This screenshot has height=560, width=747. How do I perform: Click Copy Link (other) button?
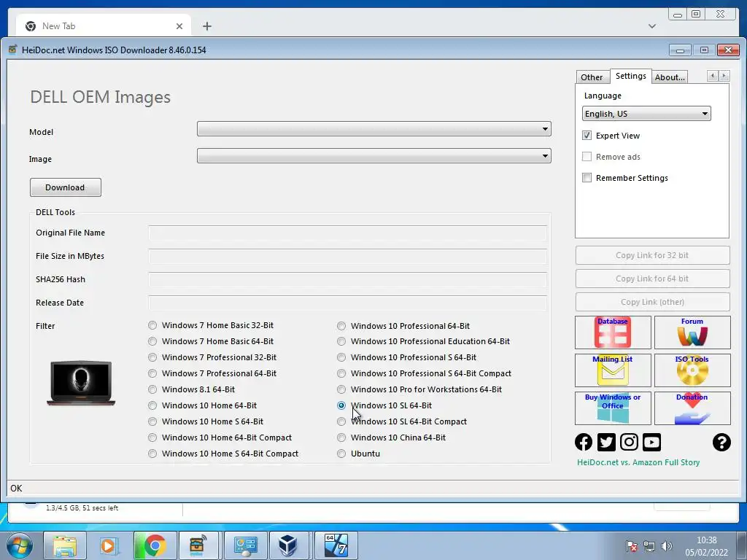pos(652,302)
